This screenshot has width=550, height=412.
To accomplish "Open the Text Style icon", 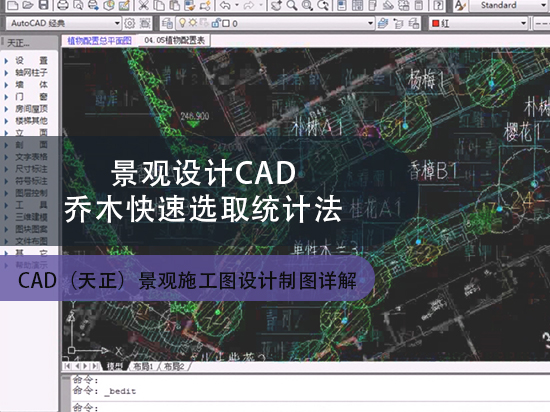I will (460, 5).
